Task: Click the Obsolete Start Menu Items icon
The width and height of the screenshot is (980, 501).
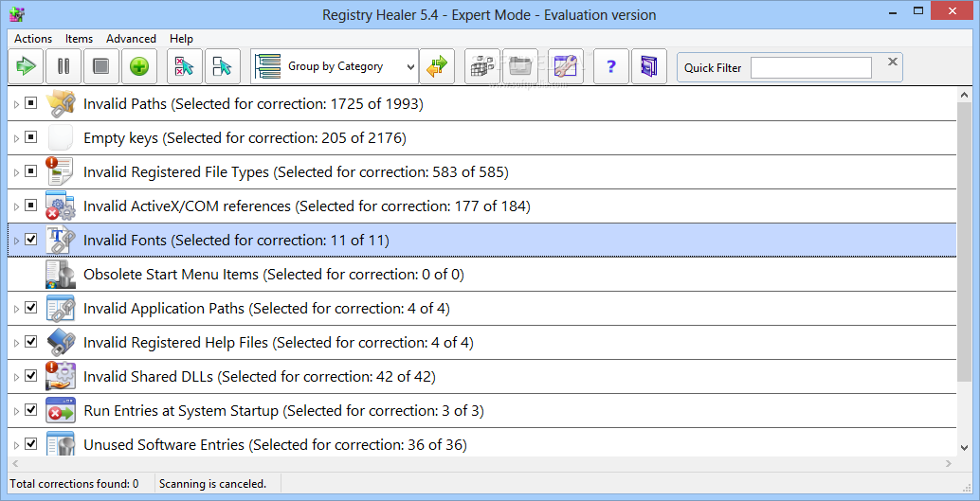Action: [x=61, y=275]
